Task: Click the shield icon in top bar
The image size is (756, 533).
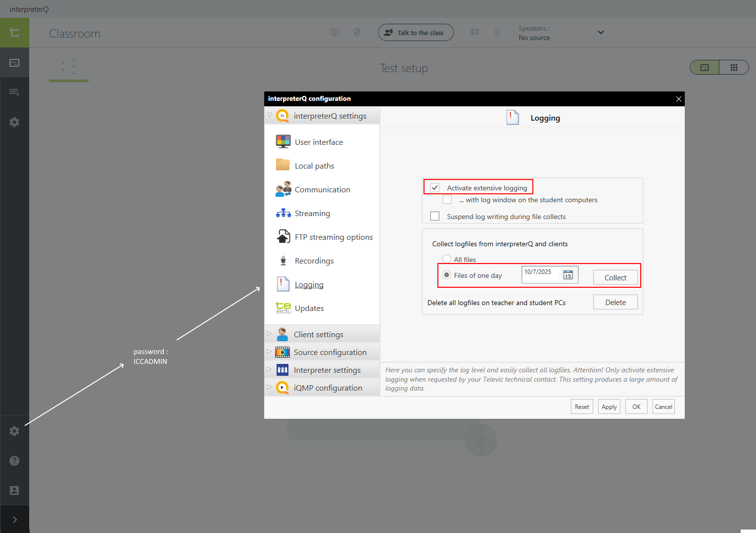Action: [x=357, y=33]
